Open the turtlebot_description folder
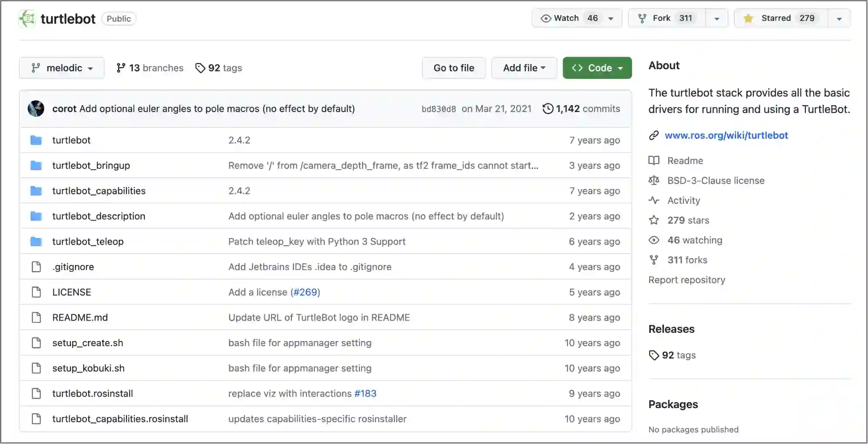Image resolution: width=868 pixels, height=444 pixels. pos(99,216)
